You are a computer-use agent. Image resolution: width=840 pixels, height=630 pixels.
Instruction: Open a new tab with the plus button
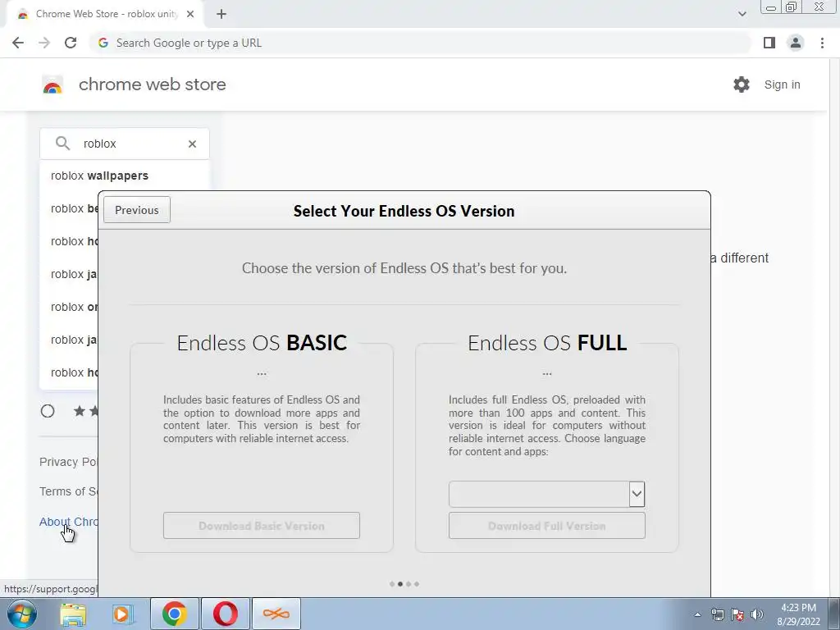221,14
